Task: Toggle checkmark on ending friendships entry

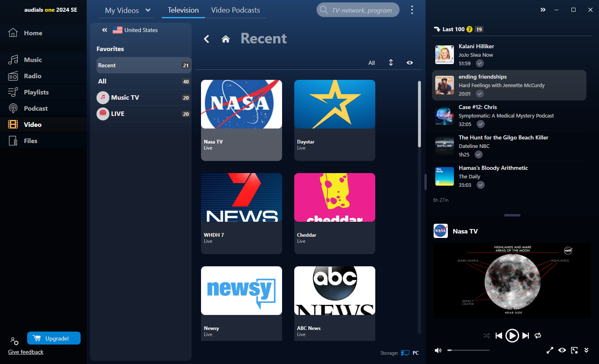Action: tap(480, 94)
